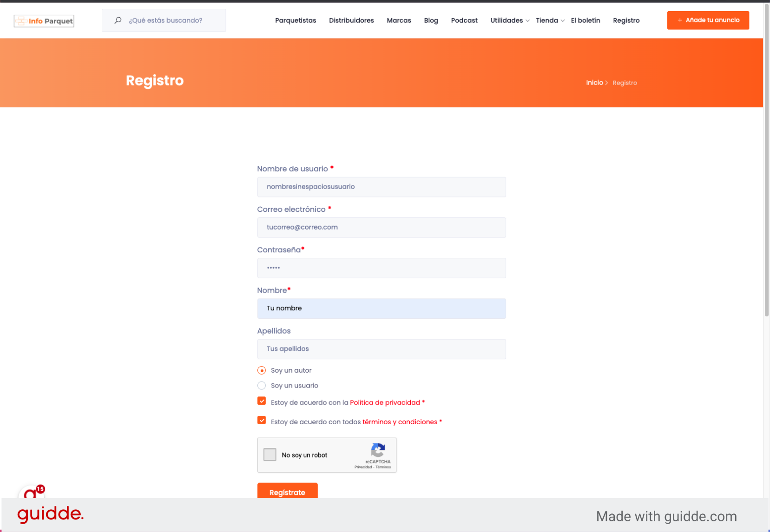The height and width of the screenshot is (532, 770).
Task: Click the guidde. logo in footer bar
Action: point(50,514)
